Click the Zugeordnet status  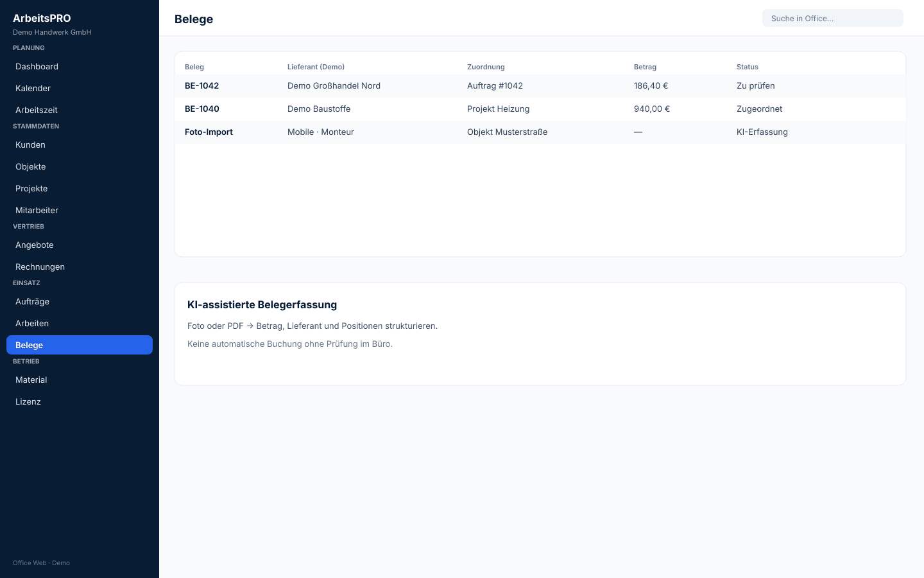tap(760, 109)
